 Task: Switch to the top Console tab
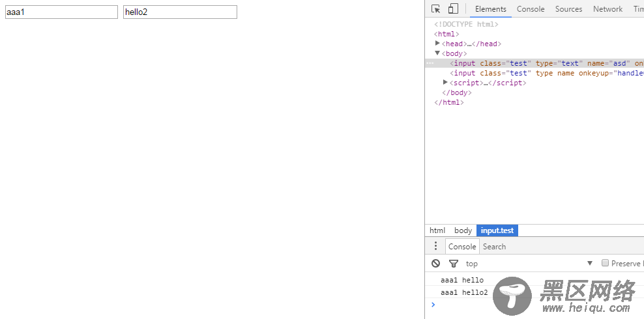[531, 9]
